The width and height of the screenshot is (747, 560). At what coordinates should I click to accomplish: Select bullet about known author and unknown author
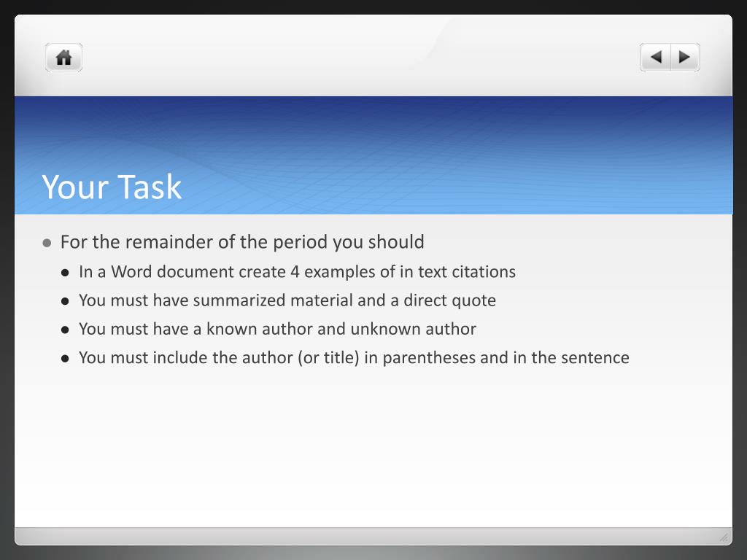(278, 329)
